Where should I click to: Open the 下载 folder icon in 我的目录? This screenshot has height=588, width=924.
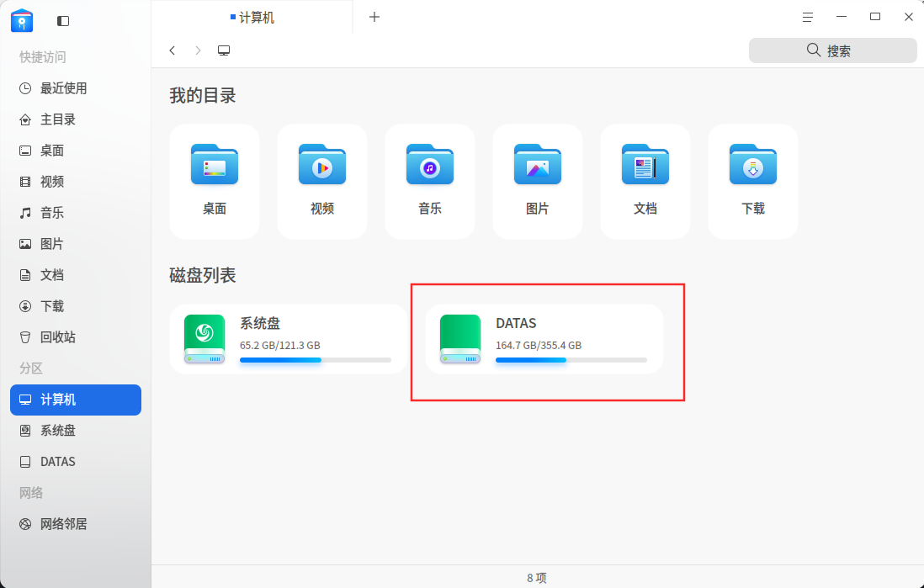(x=753, y=165)
